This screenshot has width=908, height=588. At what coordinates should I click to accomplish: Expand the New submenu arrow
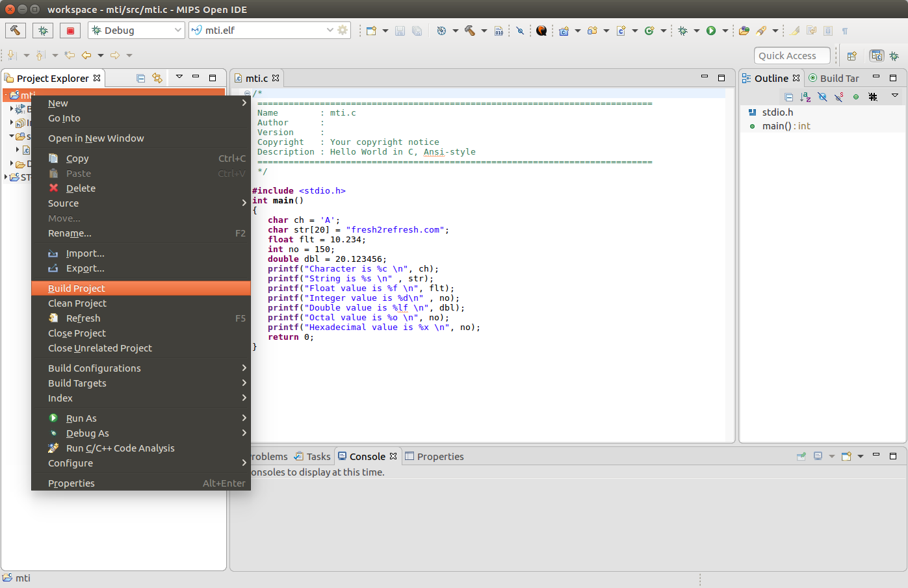tap(244, 103)
